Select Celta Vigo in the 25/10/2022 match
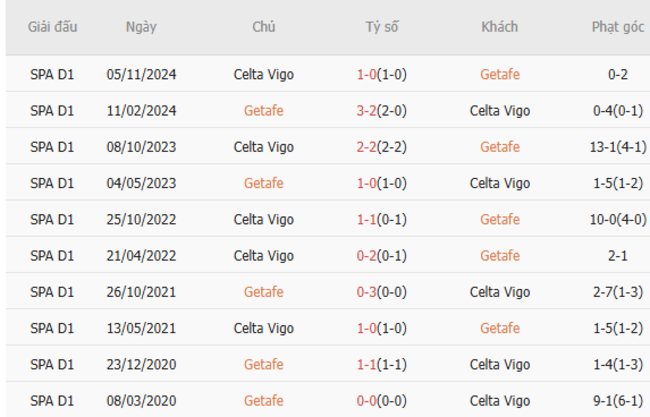 [264, 219]
